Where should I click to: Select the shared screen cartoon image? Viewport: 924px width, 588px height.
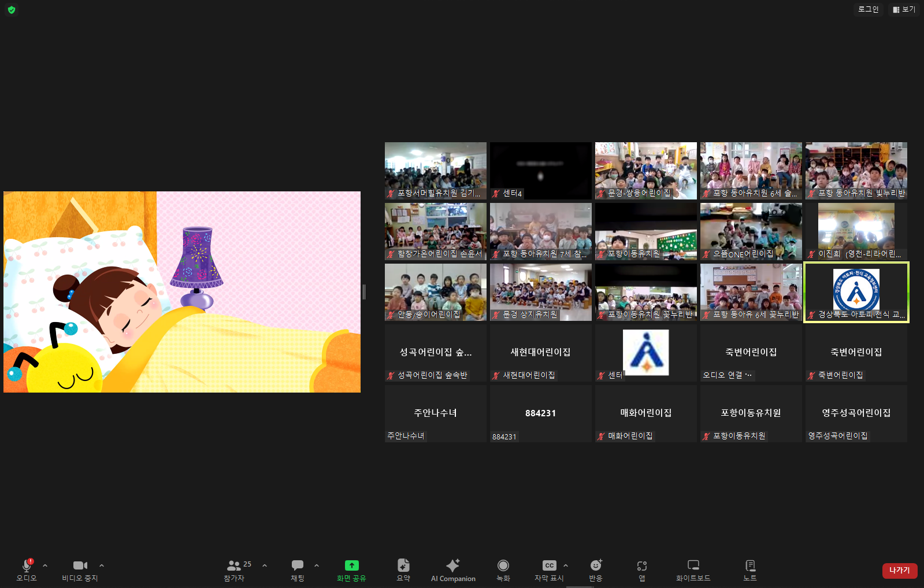(182, 292)
